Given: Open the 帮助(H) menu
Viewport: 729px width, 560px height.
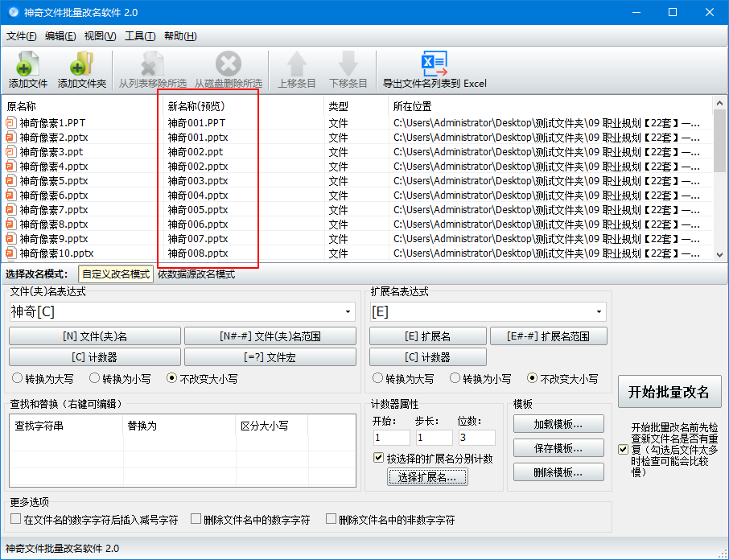Looking at the screenshot, I should 180,35.
